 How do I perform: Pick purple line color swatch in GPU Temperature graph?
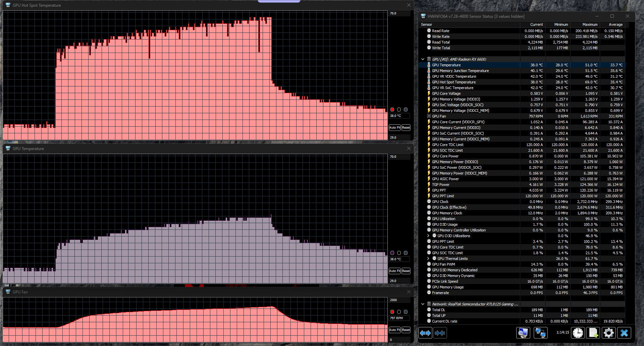tap(392, 253)
